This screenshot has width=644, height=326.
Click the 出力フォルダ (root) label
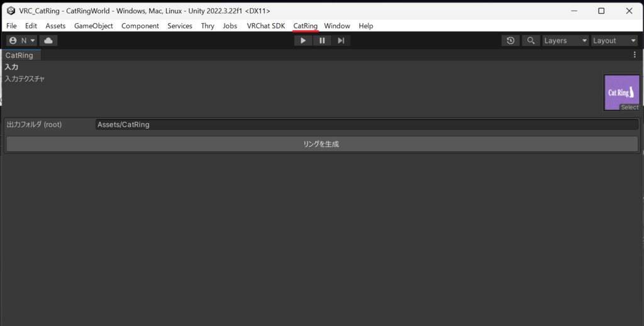point(34,124)
